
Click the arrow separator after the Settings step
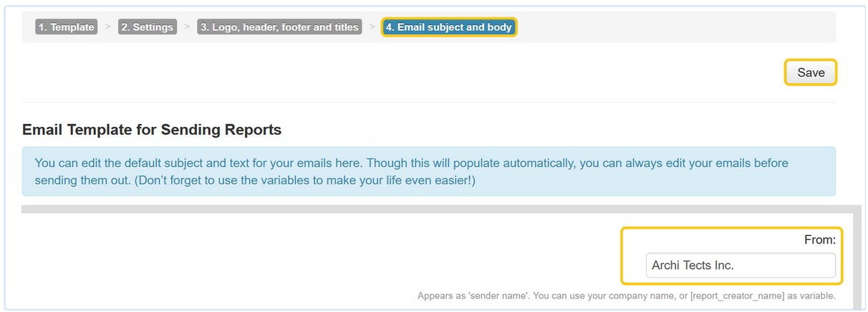(x=187, y=27)
